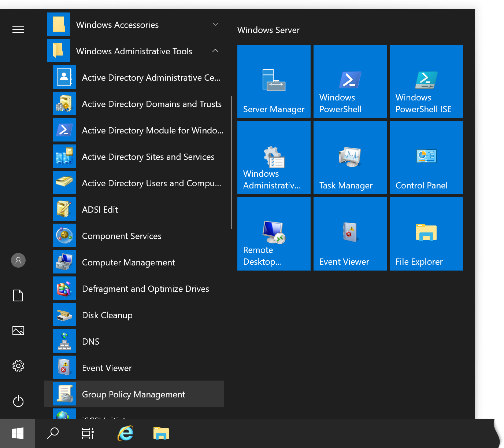
Task: Open Task View on the taskbar
Action: click(x=88, y=433)
